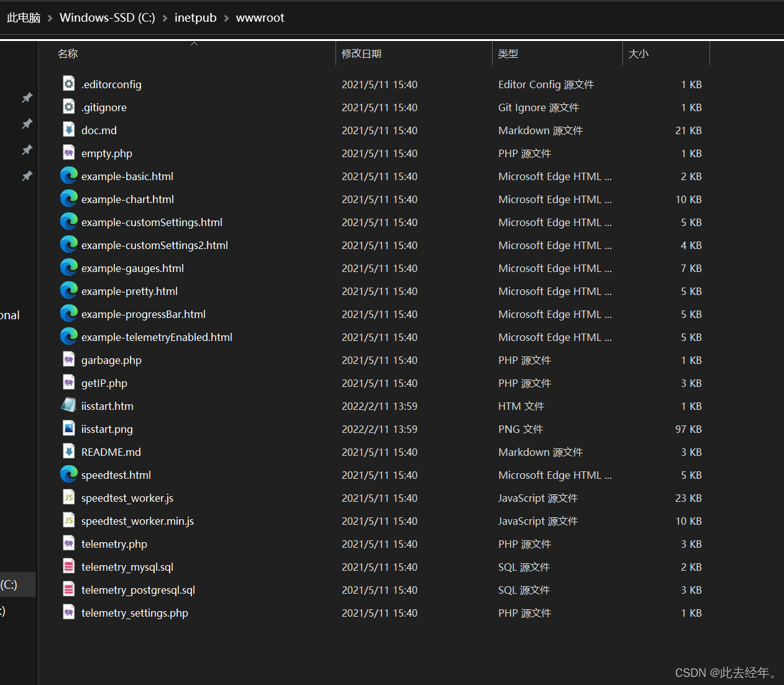This screenshot has width=784, height=685.
Task: Click the Edge icon for example-pretty.html
Action: (69, 291)
